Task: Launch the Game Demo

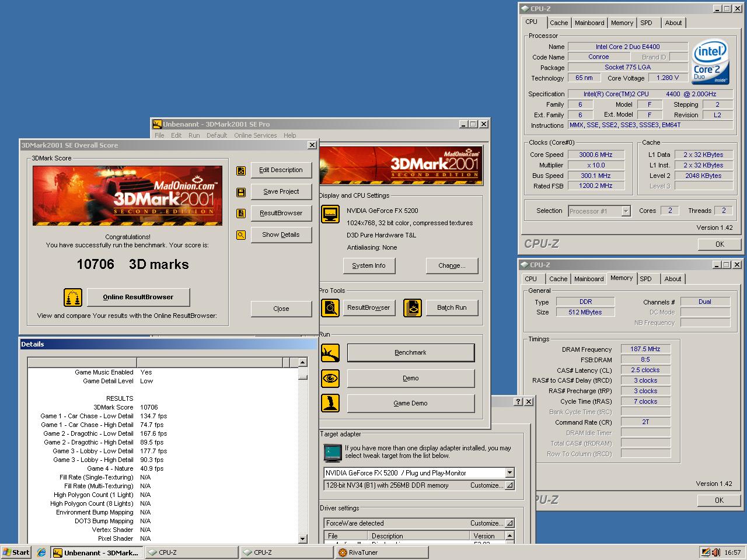Action: coord(411,403)
